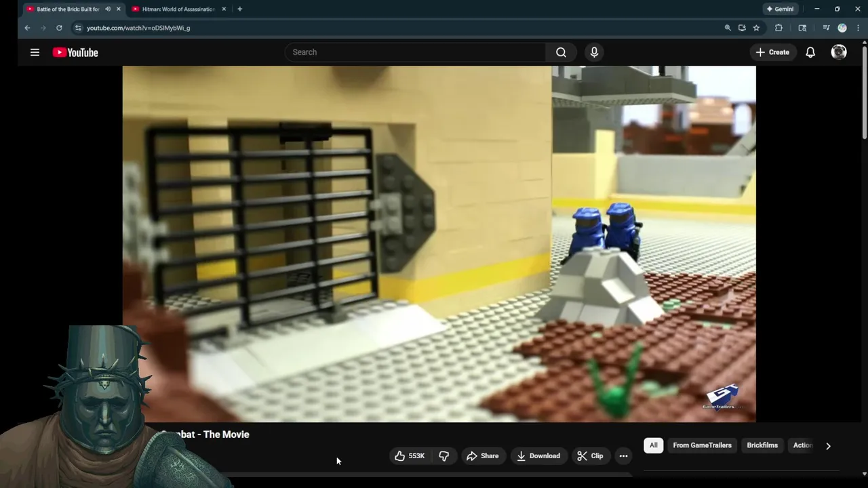The image size is (868, 488).
Task: Like the video (553K)
Action: tap(409, 456)
